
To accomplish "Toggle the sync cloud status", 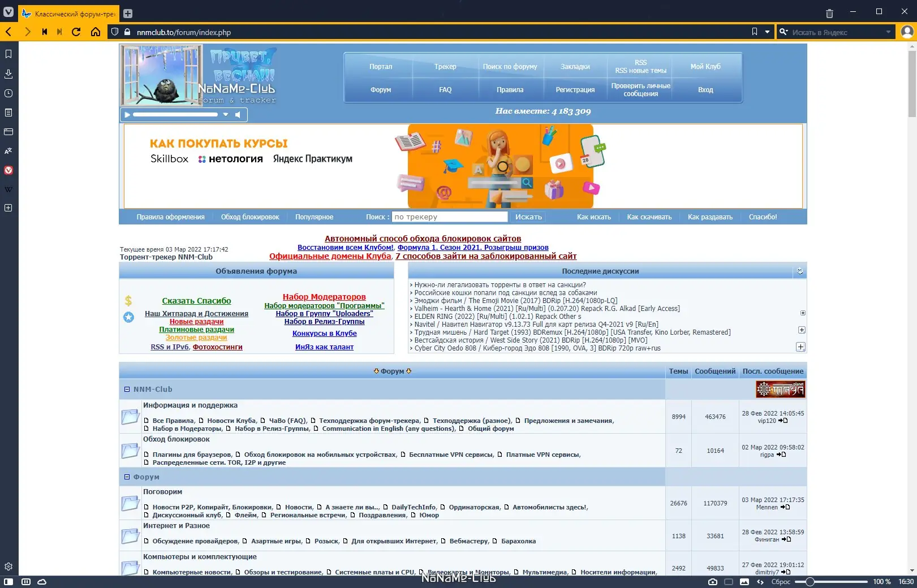I will 42,582.
